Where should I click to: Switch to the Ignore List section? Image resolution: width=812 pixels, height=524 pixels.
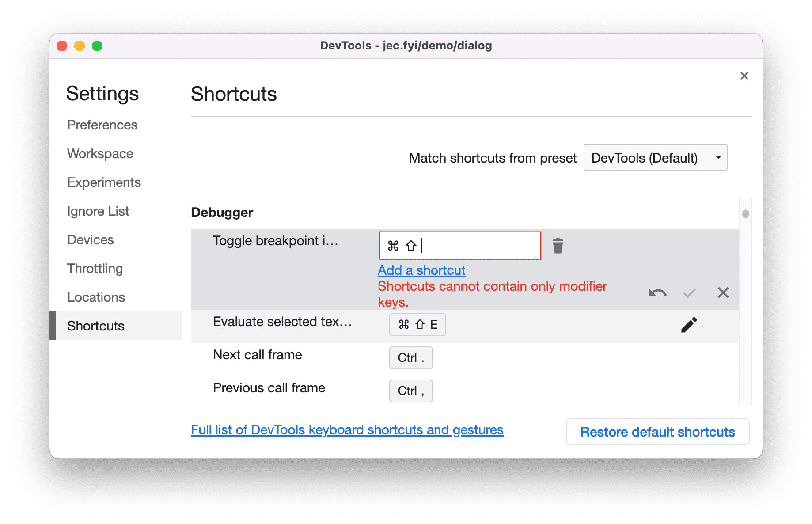[x=98, y=211]
